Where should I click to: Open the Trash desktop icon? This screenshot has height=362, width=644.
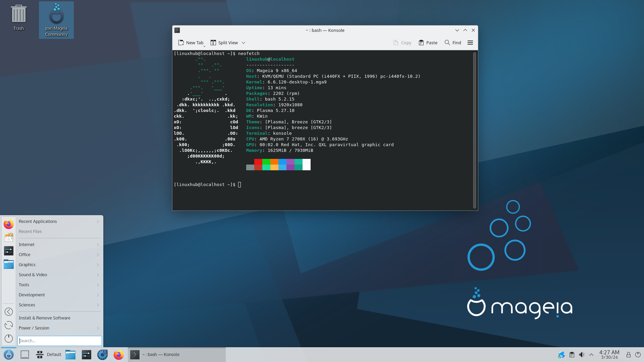pos(18,17)
